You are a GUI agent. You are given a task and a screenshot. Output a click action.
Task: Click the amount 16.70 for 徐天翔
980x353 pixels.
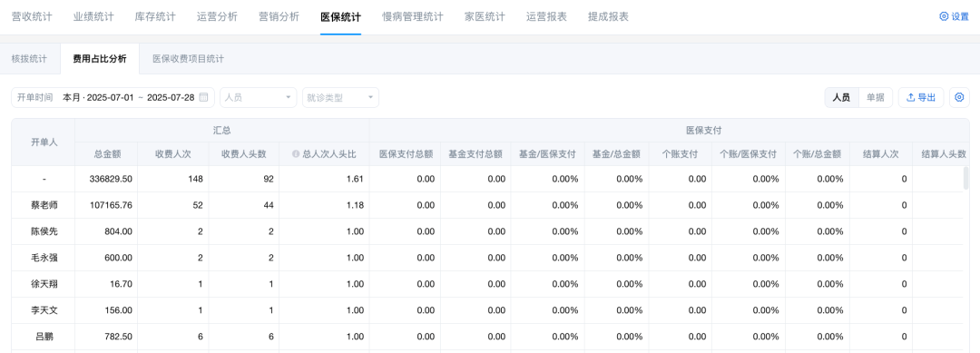[x=121, y=284]
